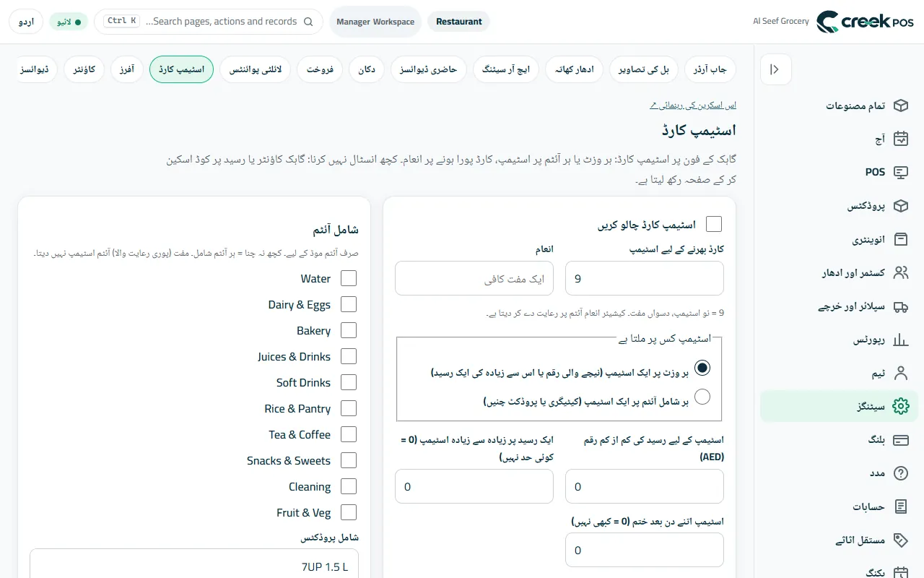Click the Restaurant mode button
The image size is (924, 578).
click(459, 22)
